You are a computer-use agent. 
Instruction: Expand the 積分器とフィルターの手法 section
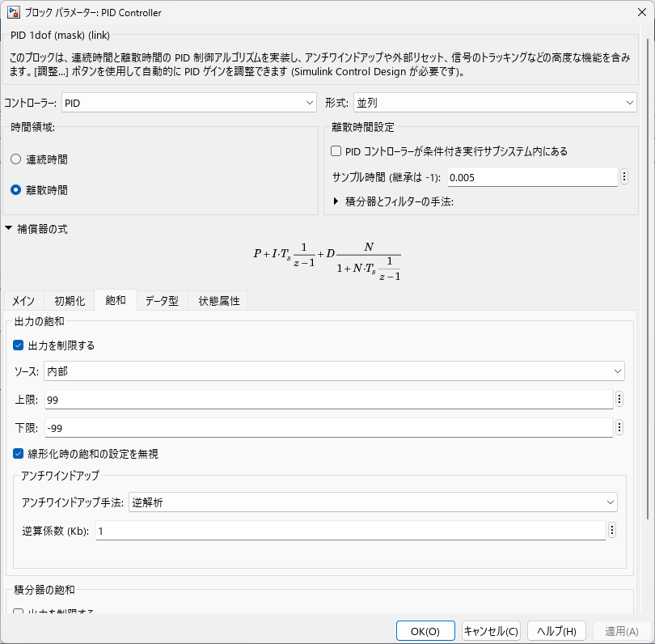(x=336, y=201)
